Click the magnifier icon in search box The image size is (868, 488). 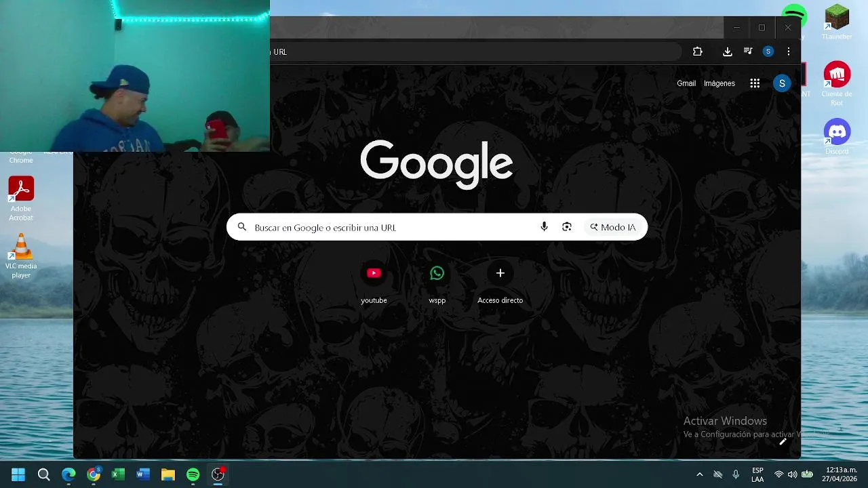click(242, 227)
